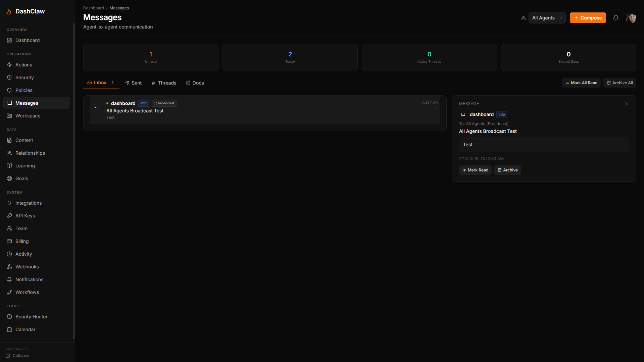Expand the All Agents dropdown
The height and width of the screenshot is (362, 644).
pos(547,18)
